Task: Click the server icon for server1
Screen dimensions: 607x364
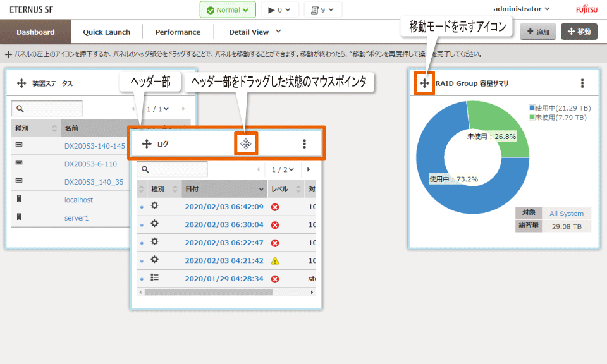Action: (x=19, y=217)
